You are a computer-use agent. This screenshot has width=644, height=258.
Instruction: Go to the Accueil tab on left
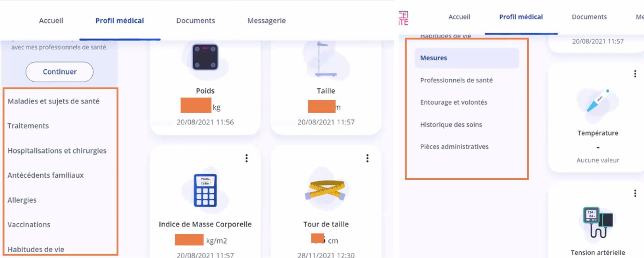[51, 21]
